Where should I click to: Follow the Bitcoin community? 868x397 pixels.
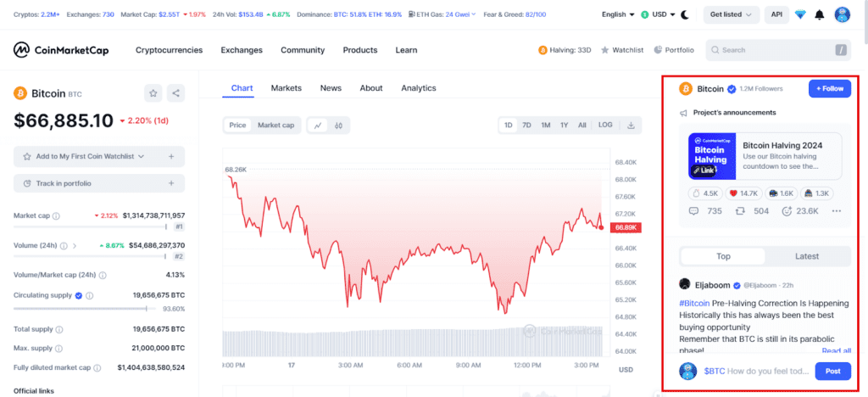point(830,88)
